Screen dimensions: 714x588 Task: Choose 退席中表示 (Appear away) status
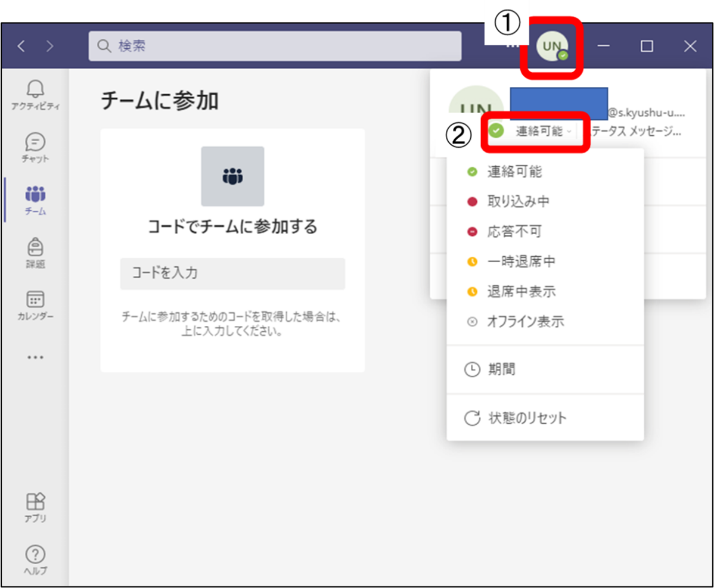(521, 292)
